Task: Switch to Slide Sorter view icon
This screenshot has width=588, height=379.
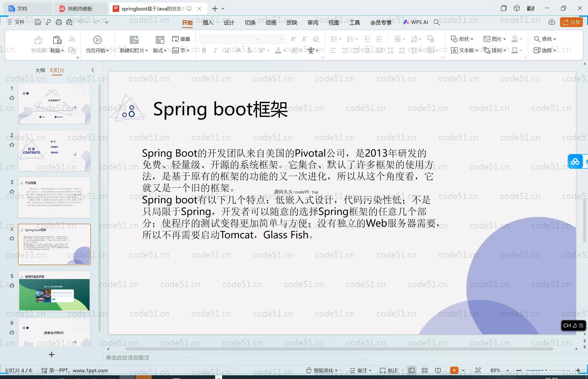Action: [x=425, y=370]
